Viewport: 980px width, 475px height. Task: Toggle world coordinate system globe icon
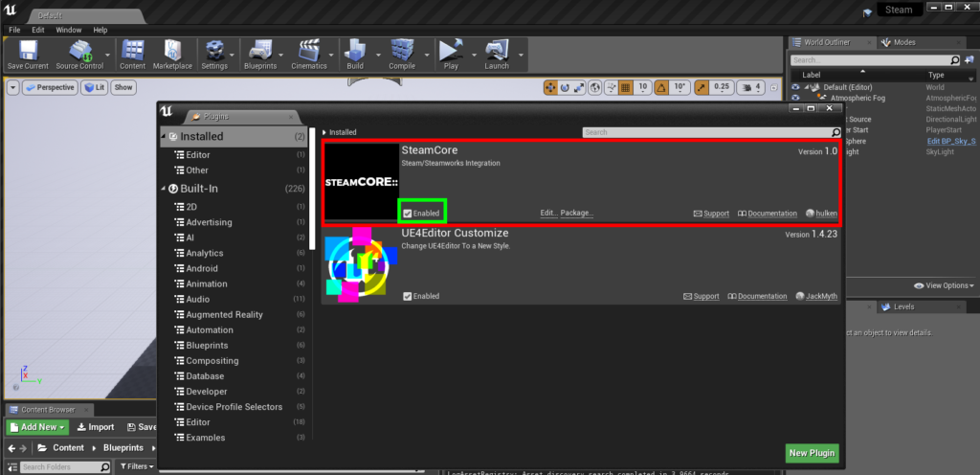click(595, 87)
